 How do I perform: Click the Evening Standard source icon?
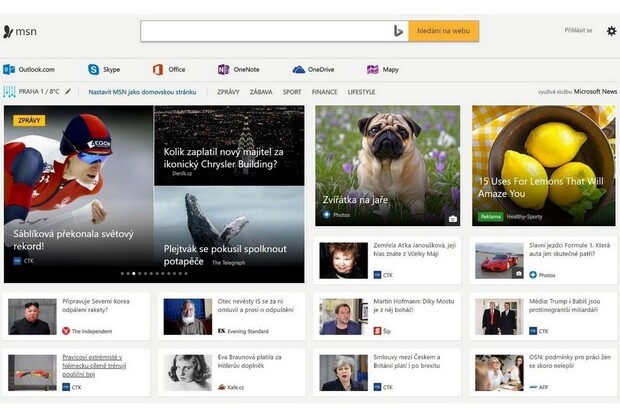coord(221,331)
